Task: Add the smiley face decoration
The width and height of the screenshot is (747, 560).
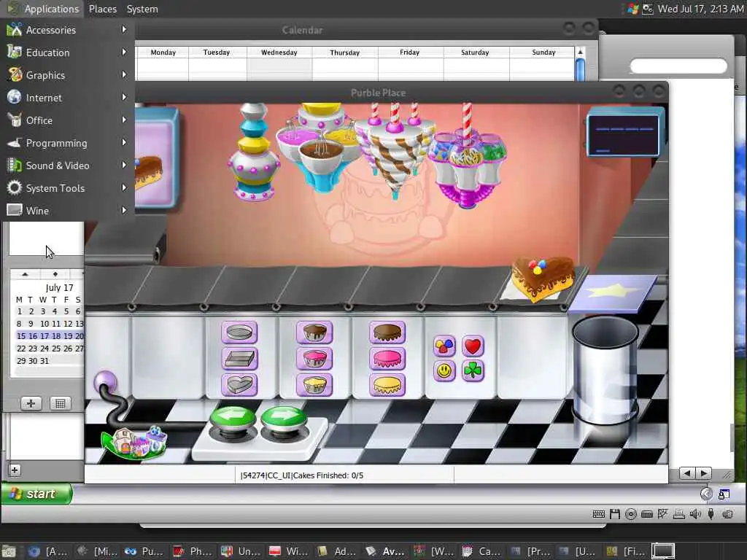Action: click(x=444, y=370)
